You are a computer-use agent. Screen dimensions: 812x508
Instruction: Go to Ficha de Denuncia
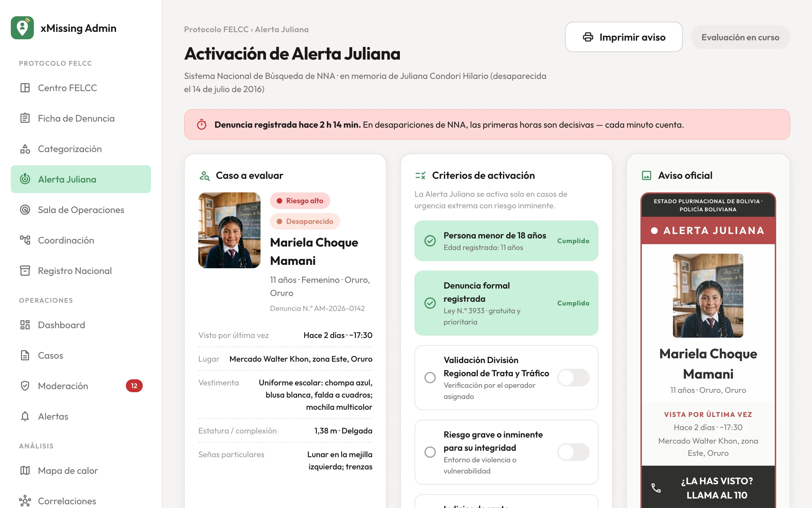click(81, 118)
